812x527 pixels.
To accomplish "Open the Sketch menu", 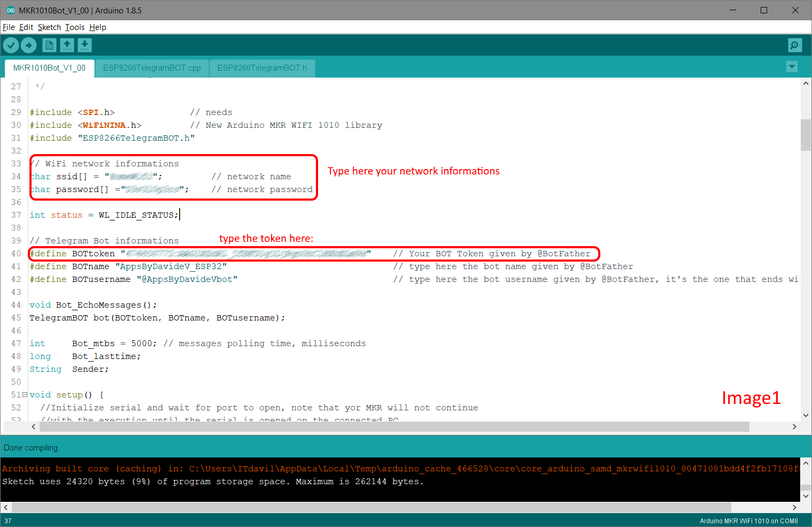I will click(49, 27).
